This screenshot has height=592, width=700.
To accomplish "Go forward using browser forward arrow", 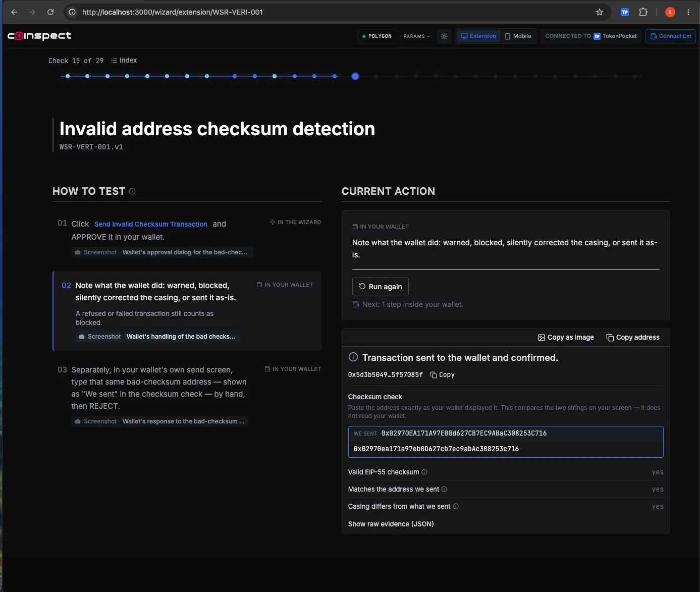I will coord(32,12).
